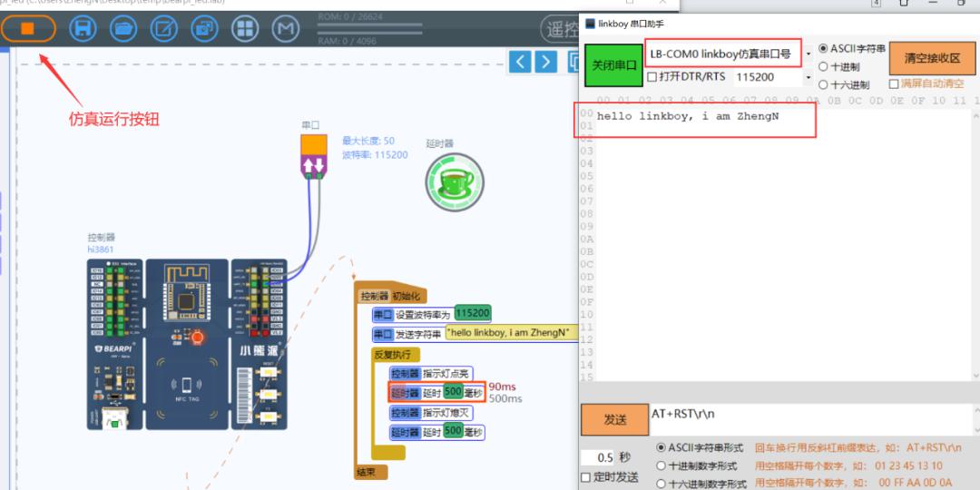The image size is (980, 490).
Task: Click the 串口 module label
Action: click(310, 125)
